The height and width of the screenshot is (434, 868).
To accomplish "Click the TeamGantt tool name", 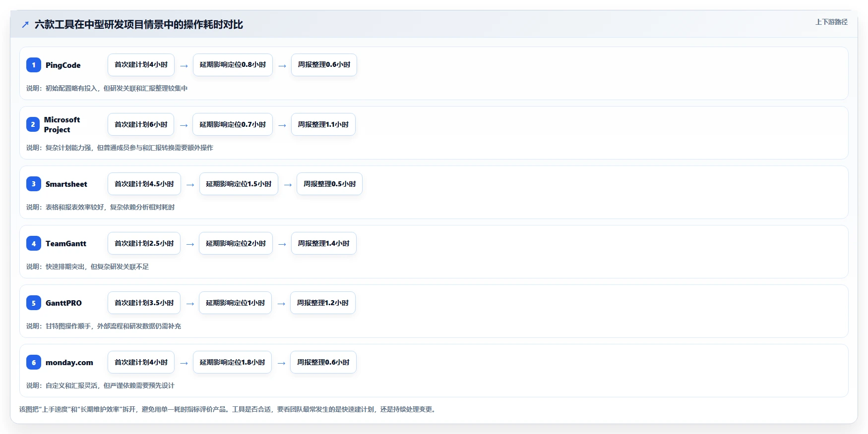I will [66, 243].
